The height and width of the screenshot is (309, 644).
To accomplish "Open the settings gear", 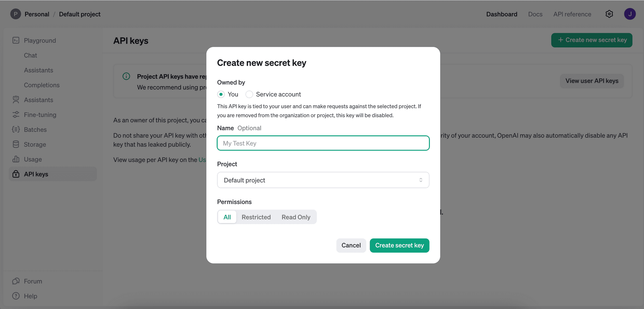I will pyautogui.click(x=609, y=14).
